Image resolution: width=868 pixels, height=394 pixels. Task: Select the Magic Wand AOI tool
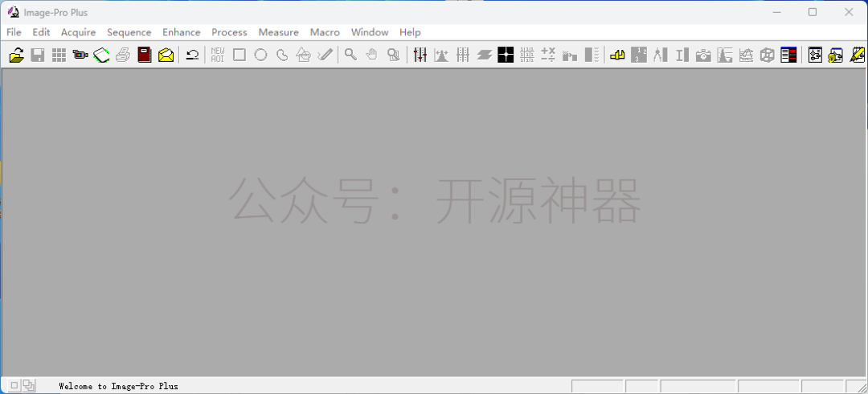[x=325, y=55]
